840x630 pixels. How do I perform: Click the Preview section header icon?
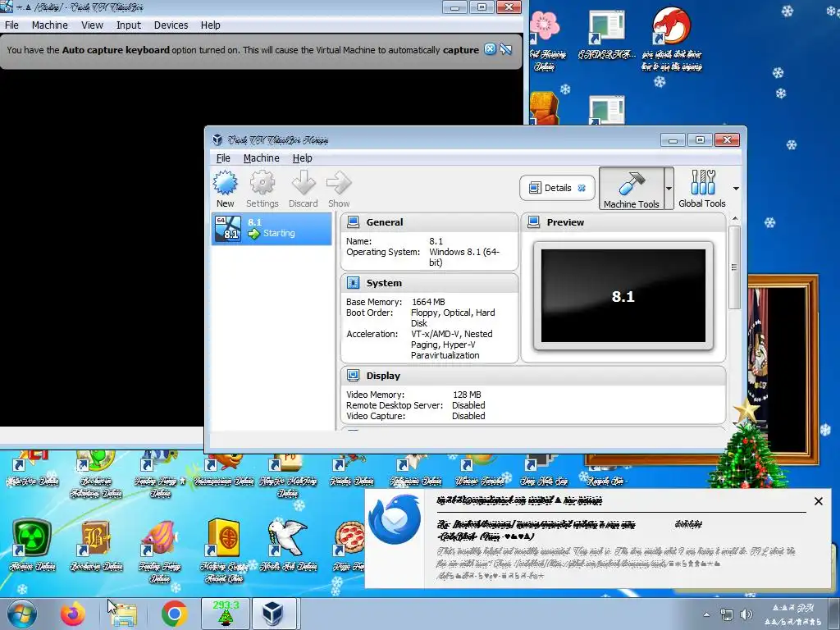pyautogui.click(x=533, y=221)
